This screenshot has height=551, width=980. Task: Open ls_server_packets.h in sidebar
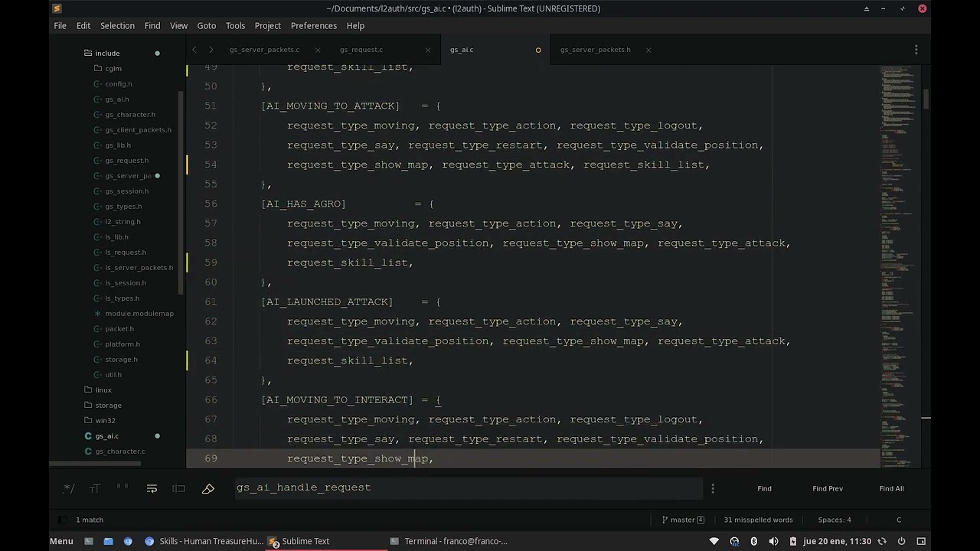point(139,267)
